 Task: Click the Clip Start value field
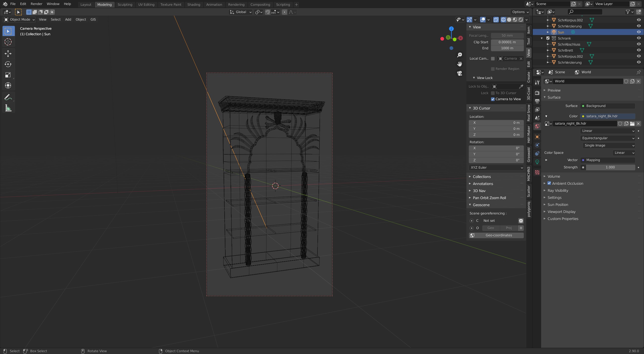click(507, 42)
